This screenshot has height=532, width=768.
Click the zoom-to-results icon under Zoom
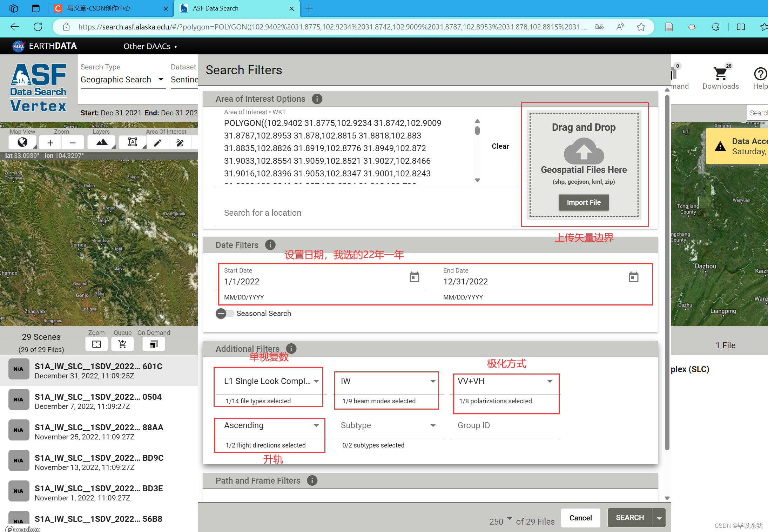[x=96, y=344]
